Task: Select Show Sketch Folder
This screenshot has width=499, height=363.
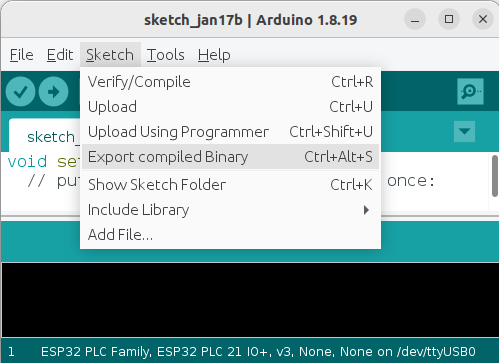Action: click(x=230, y=185)
